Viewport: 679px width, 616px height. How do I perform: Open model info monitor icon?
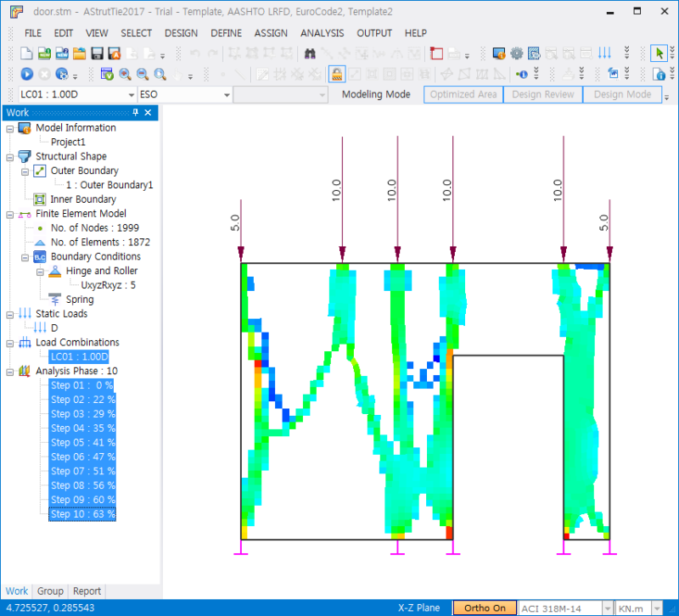click(499, 53)
